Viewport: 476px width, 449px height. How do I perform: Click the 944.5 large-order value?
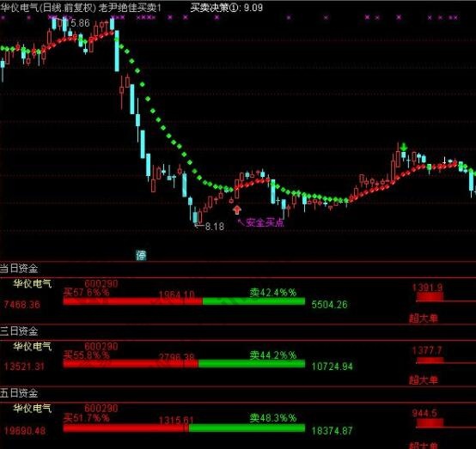pyautogui.click(x=424, y=413)
